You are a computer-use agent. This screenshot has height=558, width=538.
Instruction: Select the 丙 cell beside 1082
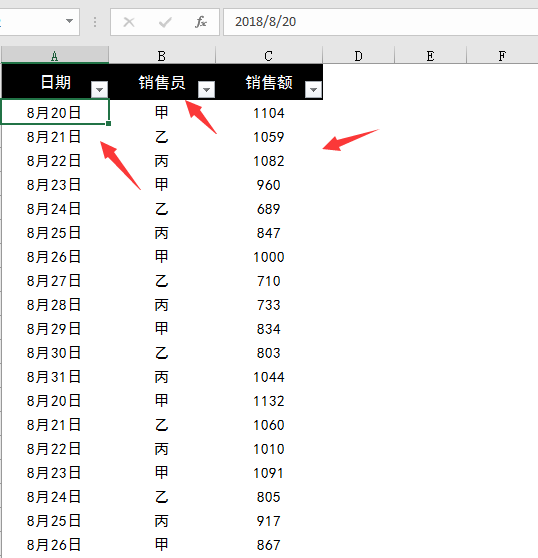click(x=162, y=161)
